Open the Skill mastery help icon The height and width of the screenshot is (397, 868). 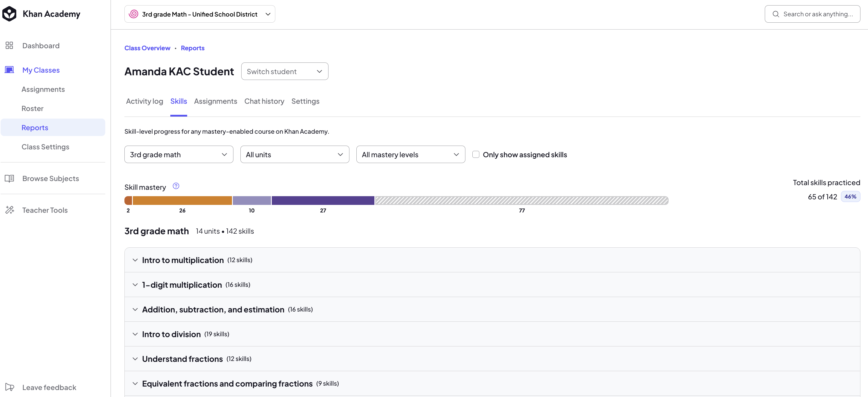pos(176,186)
